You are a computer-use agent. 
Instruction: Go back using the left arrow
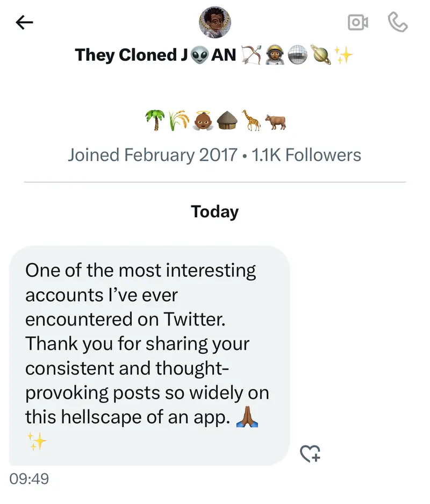click(x=25, y=22)
